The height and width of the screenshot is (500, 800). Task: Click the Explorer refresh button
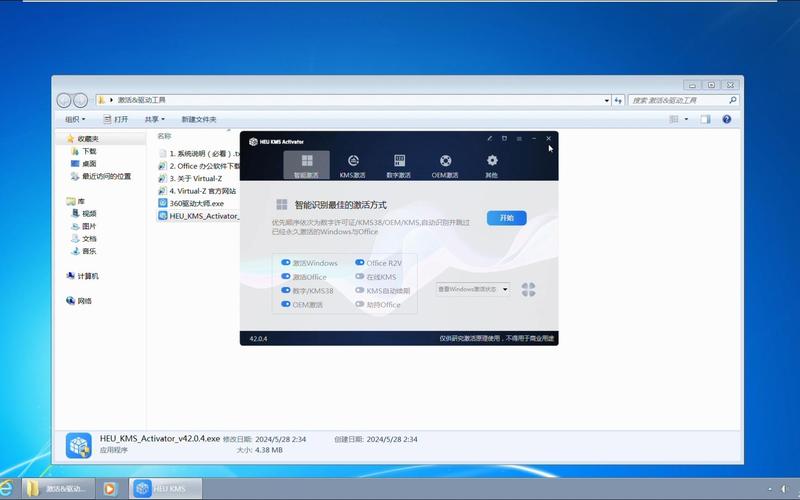pyautogui.click(x=618, y=101)
